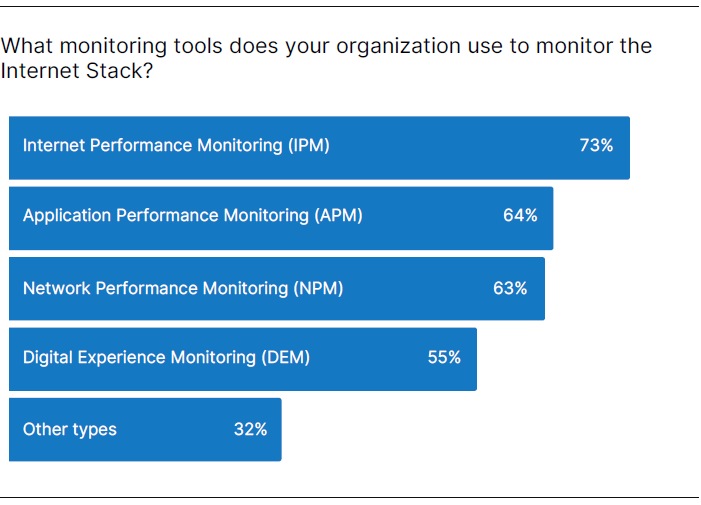
Task: Click the horizontal divider line below the chart
Action: click(x=350, y=497)
